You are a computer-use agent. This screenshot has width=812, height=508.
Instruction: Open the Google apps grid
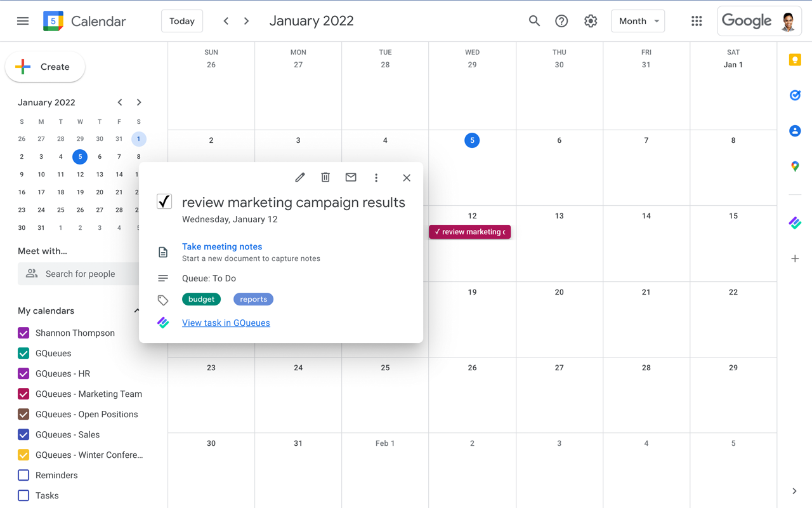697,21
